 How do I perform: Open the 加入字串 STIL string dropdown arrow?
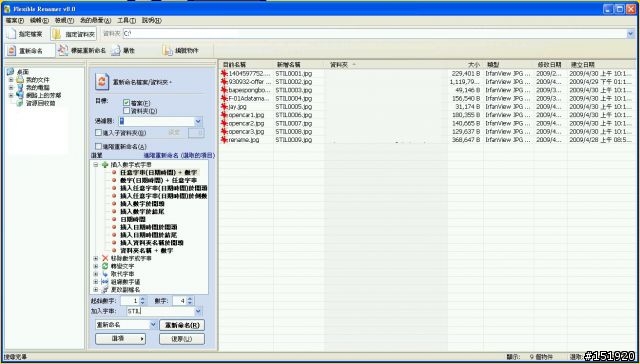(198, 311)
